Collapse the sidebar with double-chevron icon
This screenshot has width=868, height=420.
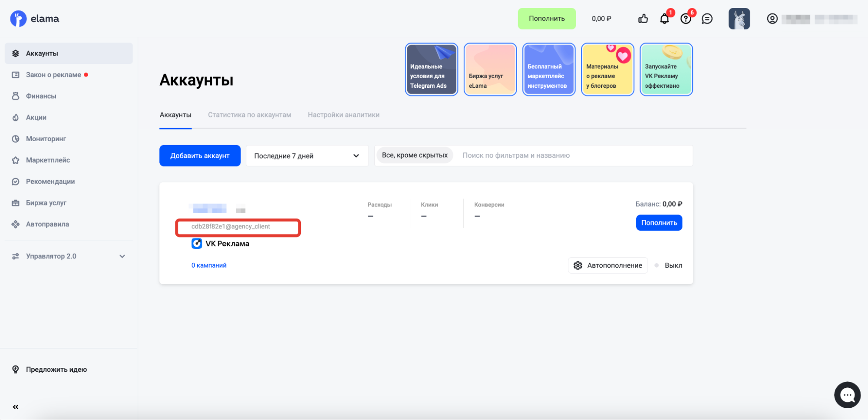click(x=16, y=407)
